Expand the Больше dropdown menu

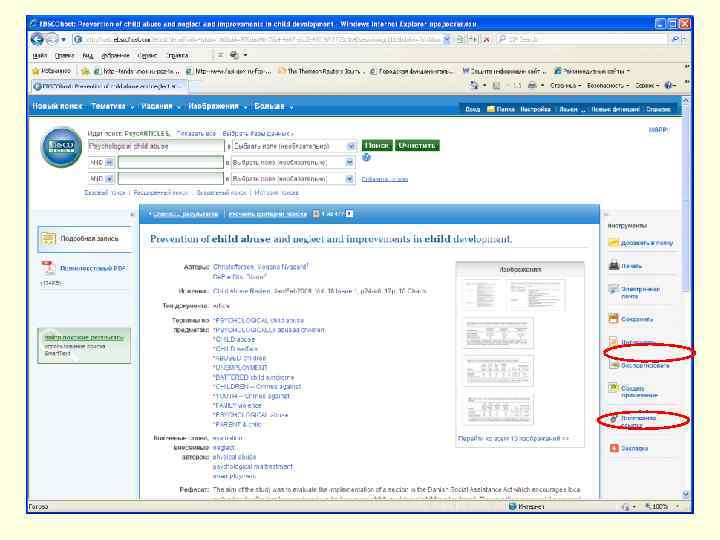[x=274, y=106]
